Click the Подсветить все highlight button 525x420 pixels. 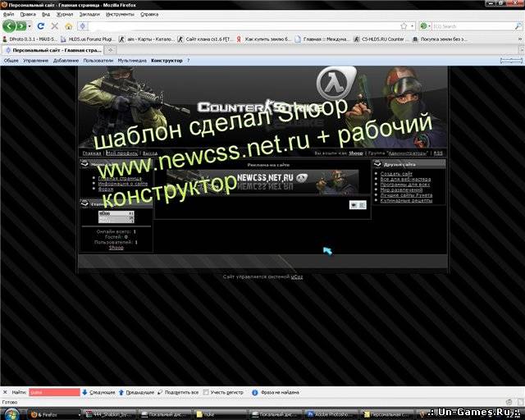pyautogui.click(x=178, y=392)
